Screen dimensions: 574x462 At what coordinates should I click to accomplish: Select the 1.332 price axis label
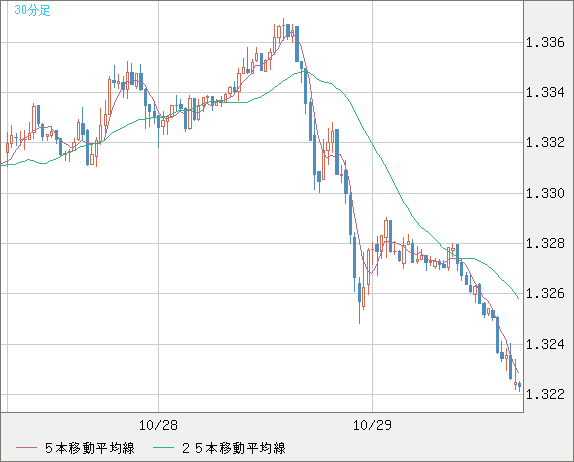click(x=545, y=142)
